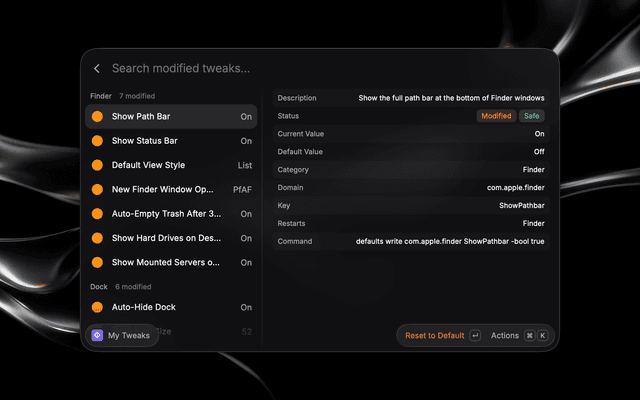Click Reset to Default

(x=435, y=336)
